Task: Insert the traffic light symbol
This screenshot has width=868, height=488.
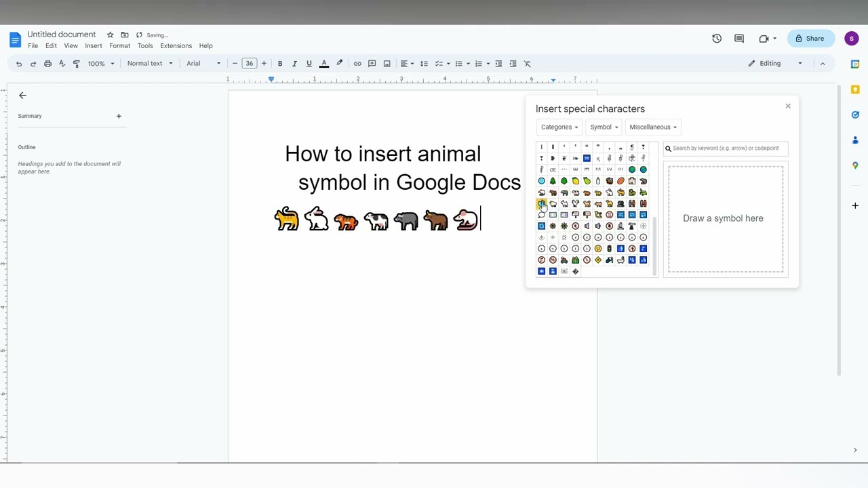Action: [x=609, y=249]
